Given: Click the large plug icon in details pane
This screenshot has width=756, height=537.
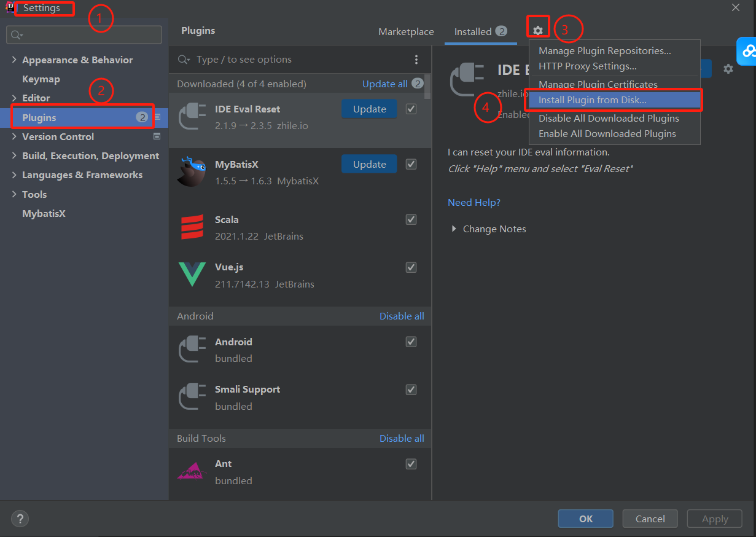Looking at the screenshot, I should [x=467, y=80].
